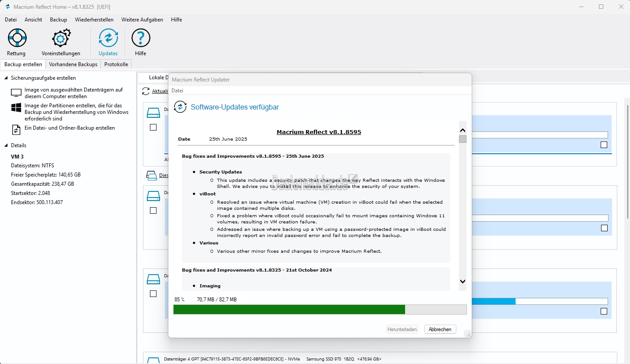Click the first disk's partition usage bar

pyautogui.click(x=539, y=135)
